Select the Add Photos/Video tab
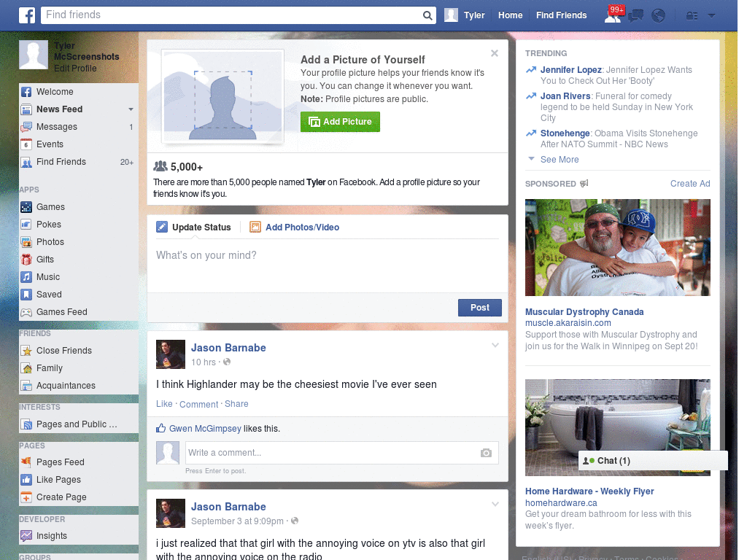 click(295, 227)
